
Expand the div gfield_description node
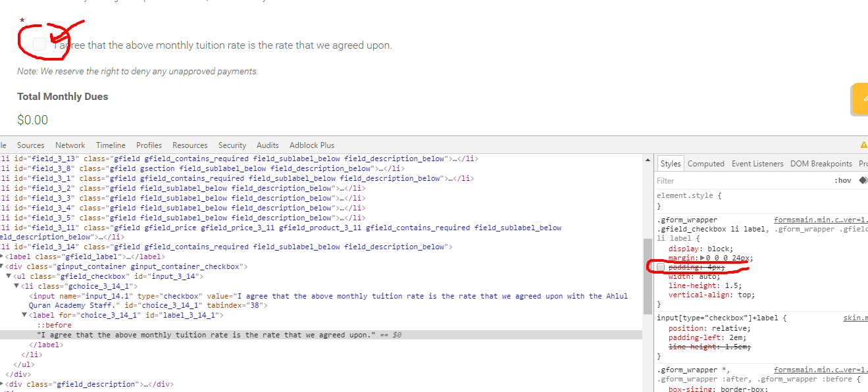[x=2, y=384]
